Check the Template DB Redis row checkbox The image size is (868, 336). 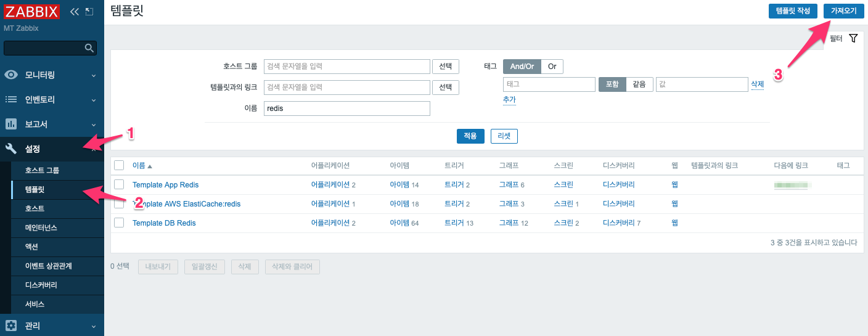tap(120, 223)
